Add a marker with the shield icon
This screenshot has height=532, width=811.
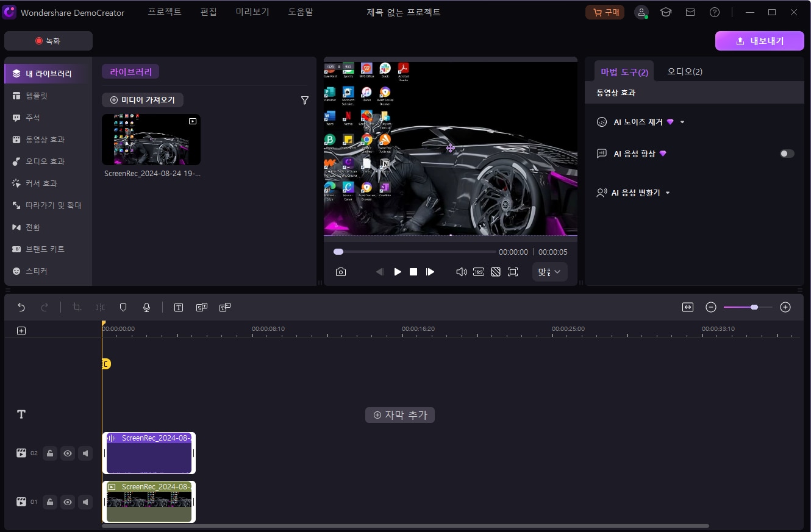point(123,307)
